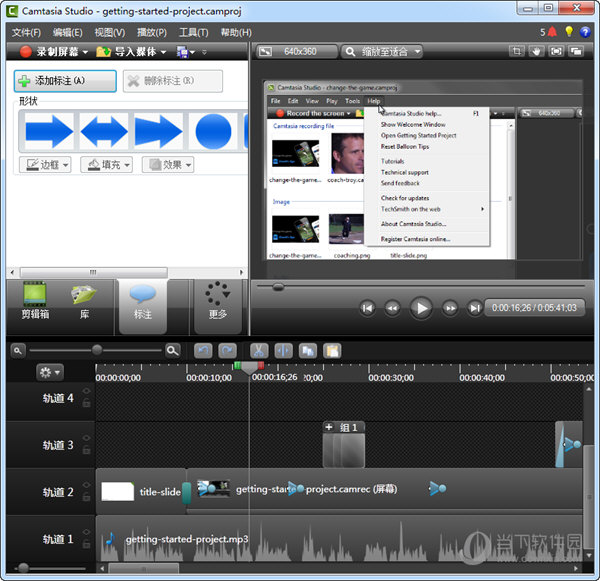Click the Paste icon on timeline toolbar
600x581 pixels.
(332, 351)
